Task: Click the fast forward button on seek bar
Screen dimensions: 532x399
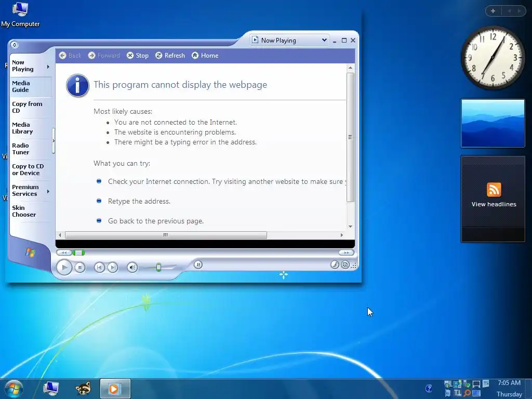Action: tap(346, 252)
